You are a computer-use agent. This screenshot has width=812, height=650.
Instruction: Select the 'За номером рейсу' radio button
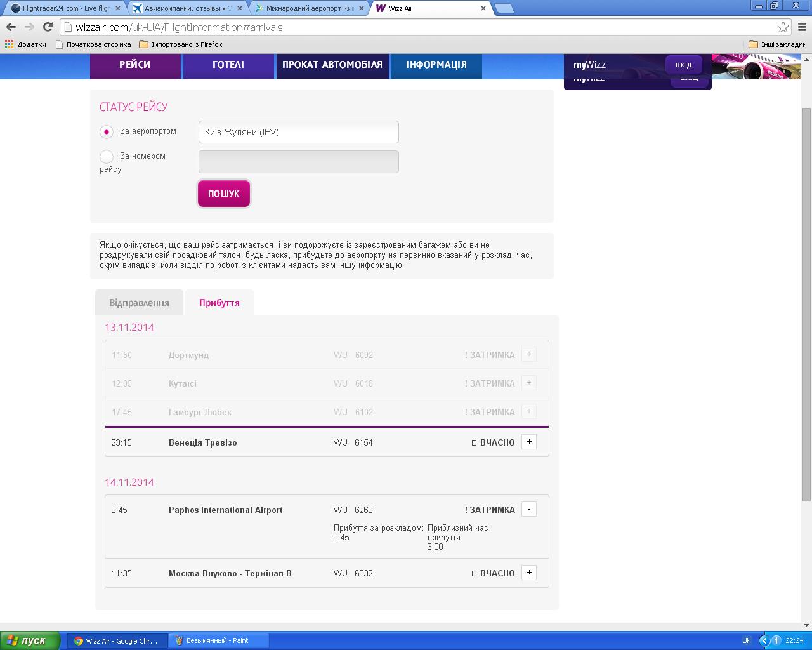point(107,156)
